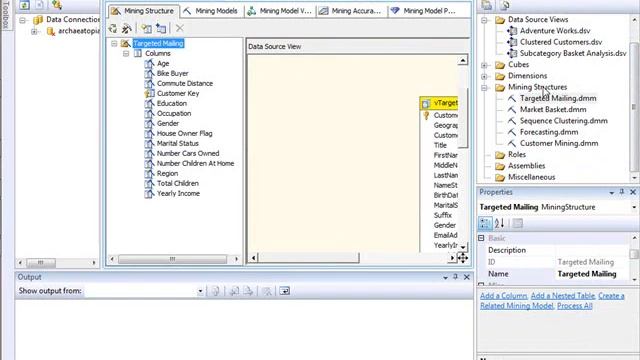
Task: Select the Bike Buyer column icon
Action: (x=149, y=73)
